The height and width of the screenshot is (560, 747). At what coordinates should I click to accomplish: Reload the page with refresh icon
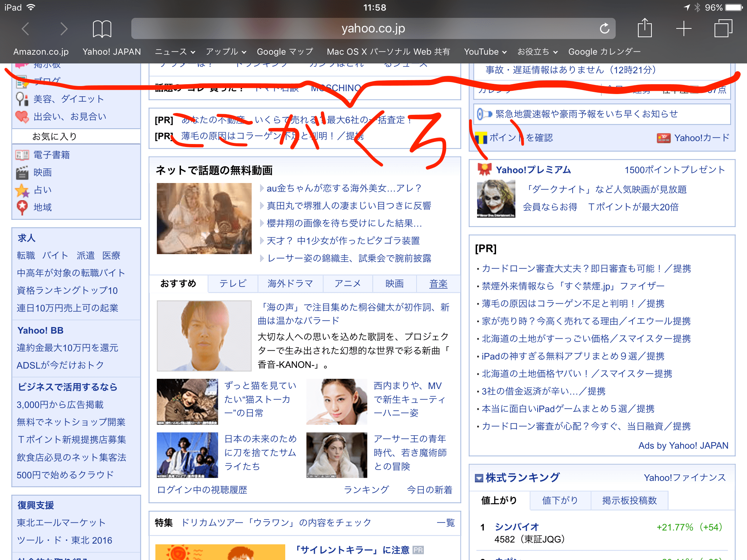(x=604, y=28)
